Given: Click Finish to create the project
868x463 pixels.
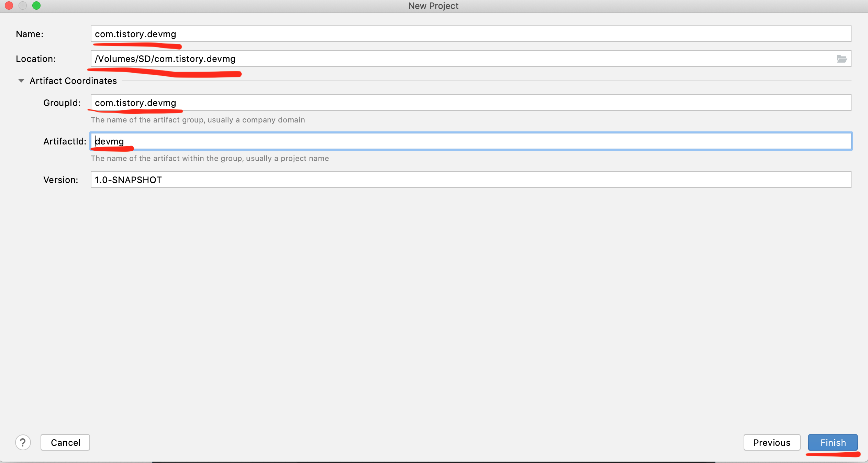Looking at the screenshot, I should (x=833, y=442).
